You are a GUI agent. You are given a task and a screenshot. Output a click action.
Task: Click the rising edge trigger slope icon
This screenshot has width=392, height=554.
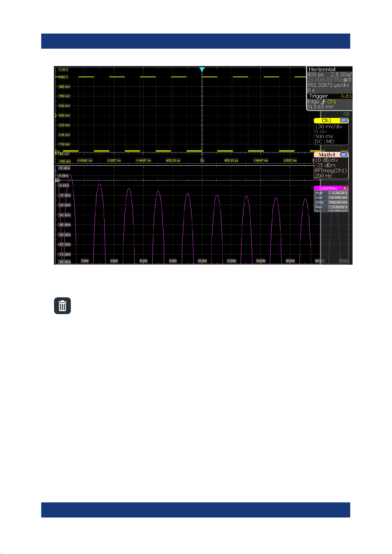(323, 102)
